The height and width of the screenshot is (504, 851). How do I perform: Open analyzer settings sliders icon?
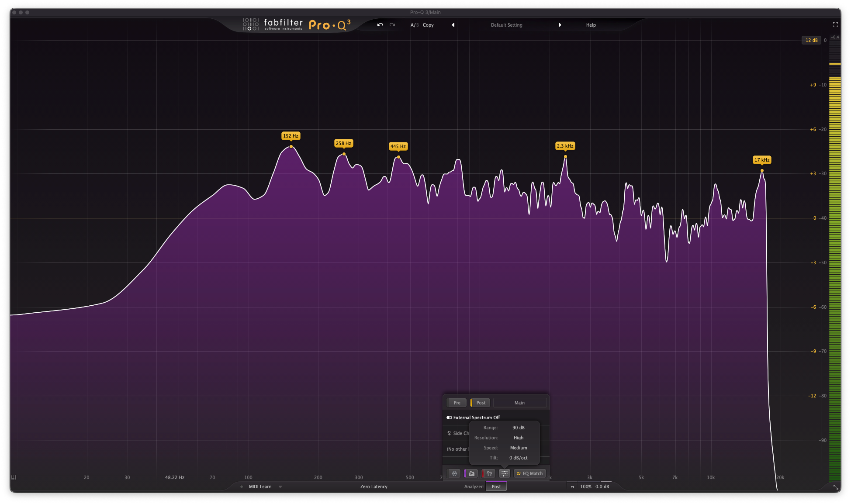click(x=505, y=473)
